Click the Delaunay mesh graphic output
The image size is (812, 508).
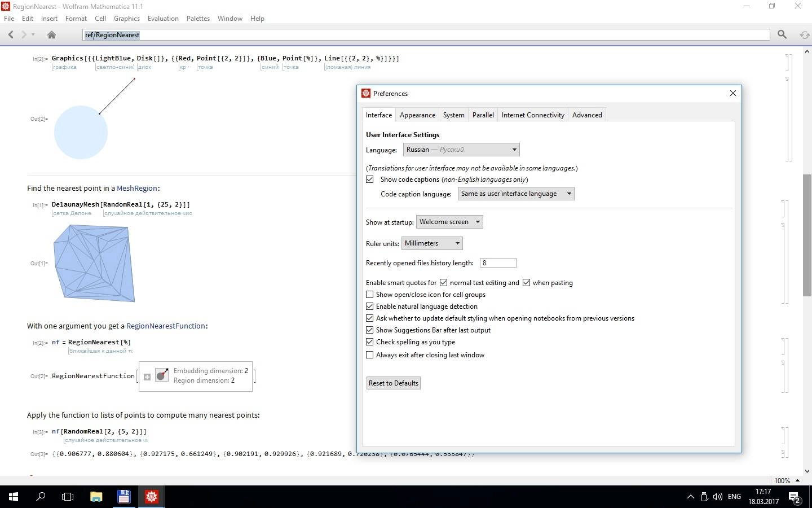coord(94,263)
